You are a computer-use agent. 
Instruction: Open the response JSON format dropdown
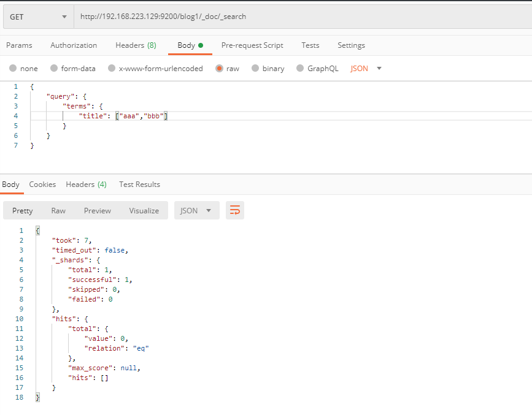(x=197, y=210)
